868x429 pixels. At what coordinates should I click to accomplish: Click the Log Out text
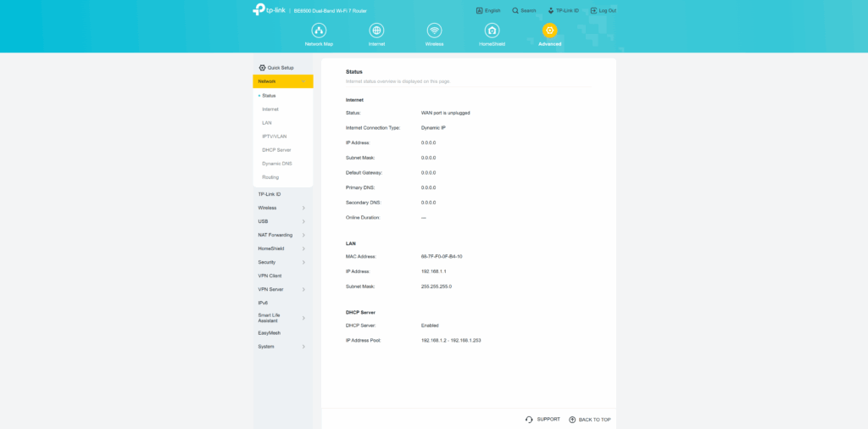pos(607,10)
